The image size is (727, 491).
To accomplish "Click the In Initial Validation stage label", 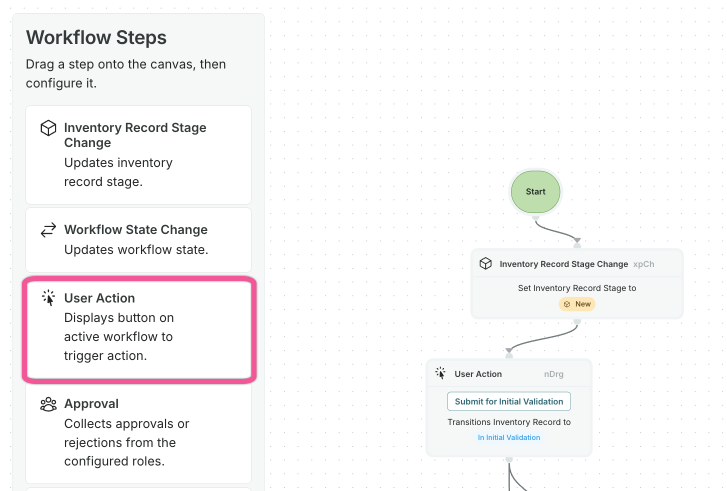I will click(x=509, y=438).
